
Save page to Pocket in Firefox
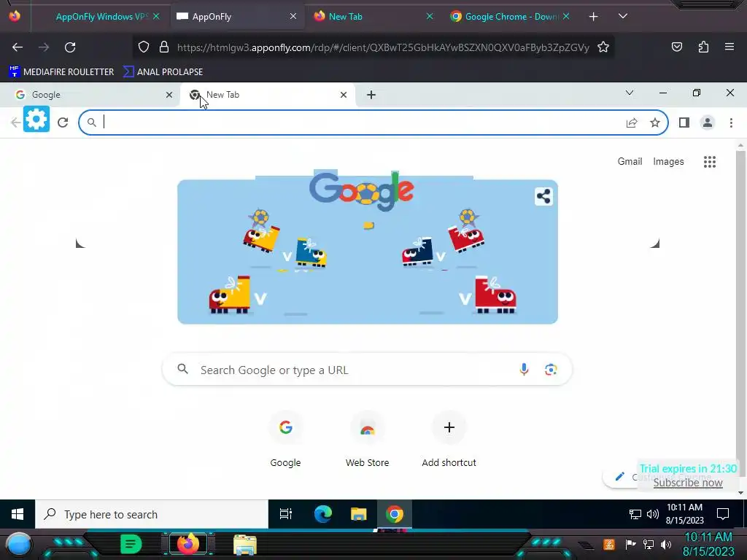click(676, 47)
